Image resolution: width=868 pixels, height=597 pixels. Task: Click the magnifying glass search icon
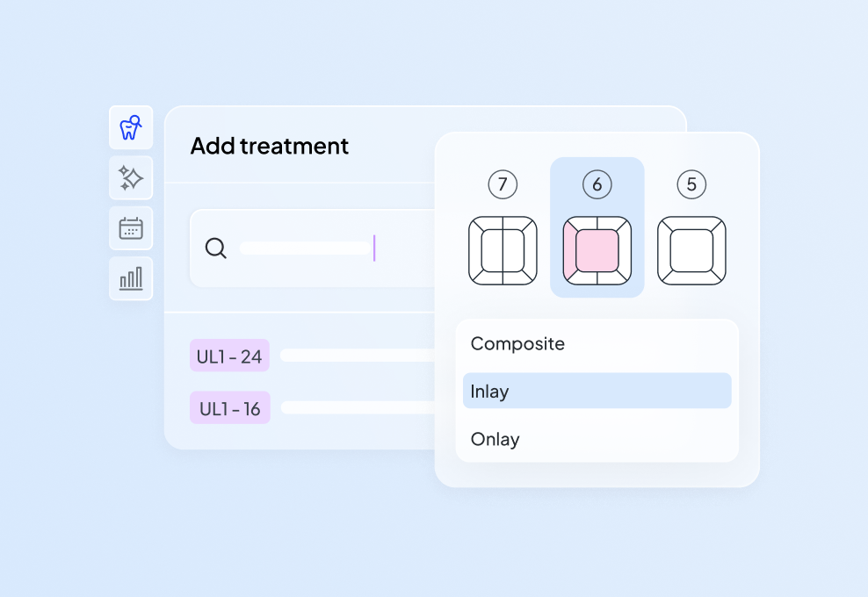(x=215, y=248)
